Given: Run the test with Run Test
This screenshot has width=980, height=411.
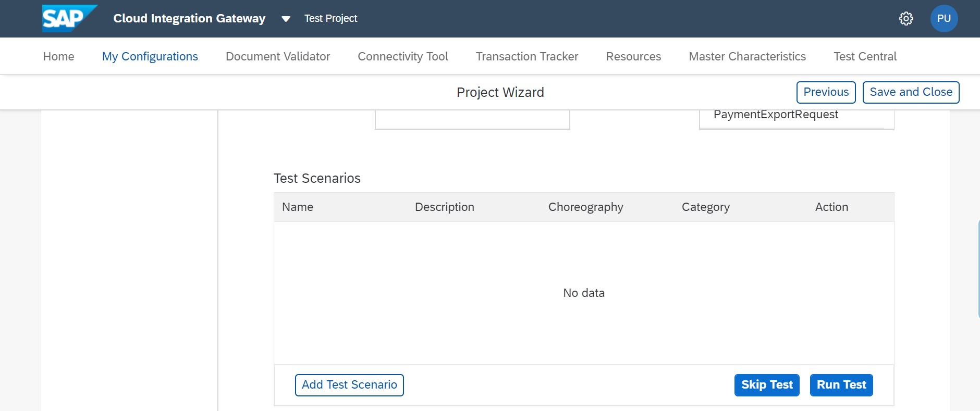Looking at the screenshot, I should click(840, 385).
